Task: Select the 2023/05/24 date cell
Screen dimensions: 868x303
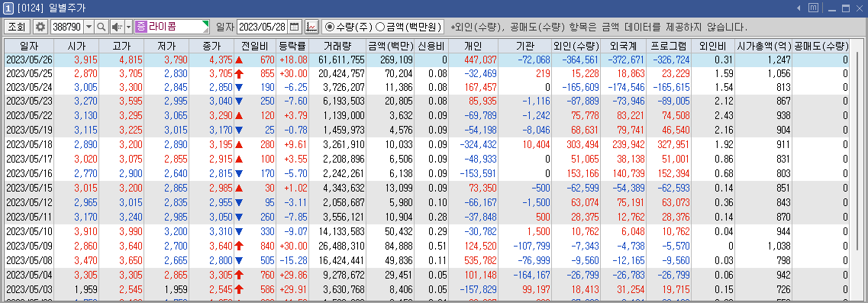Action: [x=28, y=87]
